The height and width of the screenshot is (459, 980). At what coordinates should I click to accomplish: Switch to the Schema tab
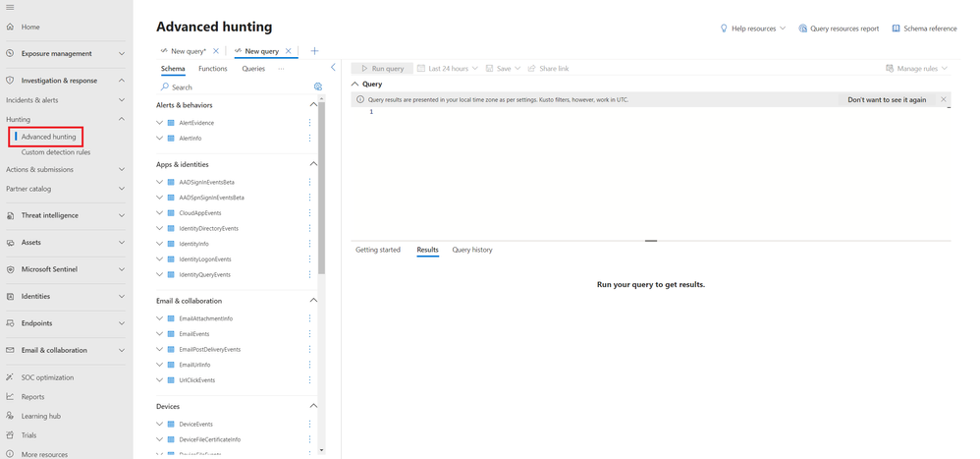coord(173,69)
